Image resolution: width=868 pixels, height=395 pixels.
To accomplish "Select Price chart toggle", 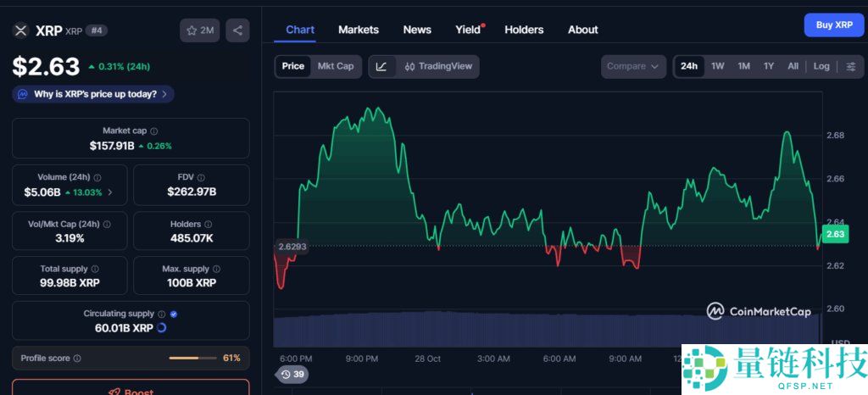I will point(292,66).
